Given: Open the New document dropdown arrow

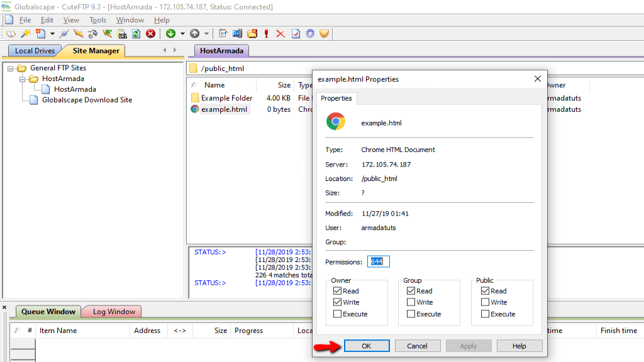Looking at the screenshot, I should click(x=52, y=34).
